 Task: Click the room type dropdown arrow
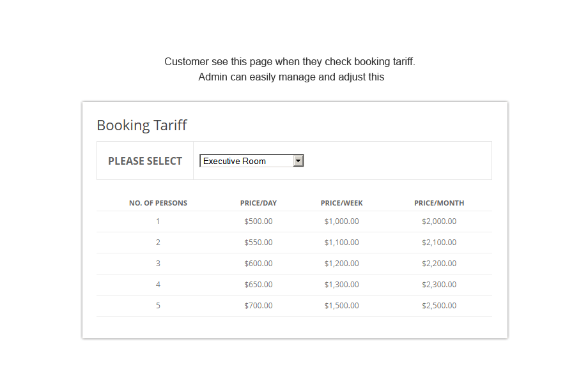298,161
